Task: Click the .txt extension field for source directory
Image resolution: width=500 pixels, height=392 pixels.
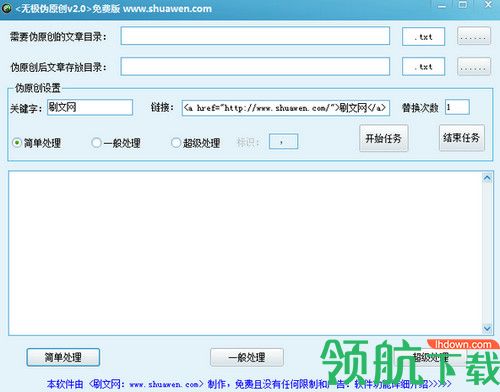Action: coord(423,37)
